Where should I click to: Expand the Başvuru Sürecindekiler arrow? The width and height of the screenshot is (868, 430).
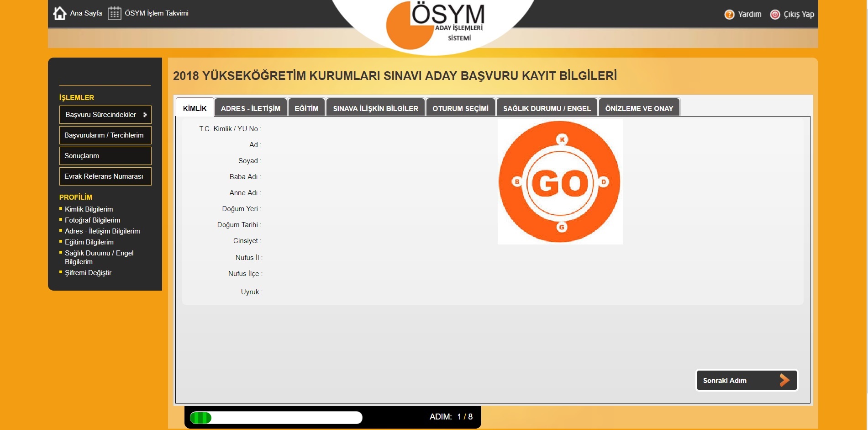pos(145,115)
